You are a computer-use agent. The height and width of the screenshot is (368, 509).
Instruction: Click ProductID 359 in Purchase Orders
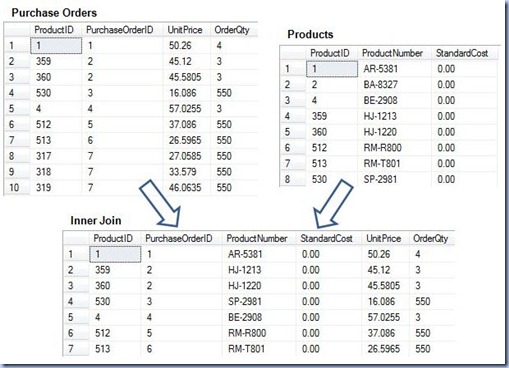[44, 61]
